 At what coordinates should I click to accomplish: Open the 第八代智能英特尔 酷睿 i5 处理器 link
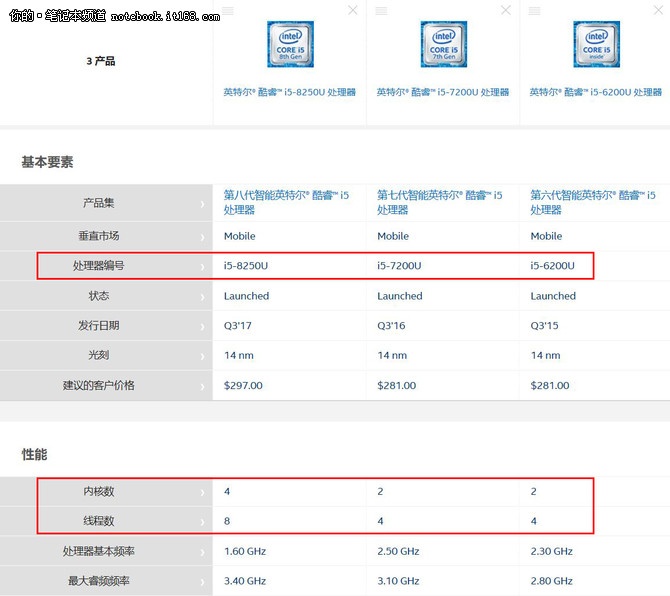coord(286,203)
